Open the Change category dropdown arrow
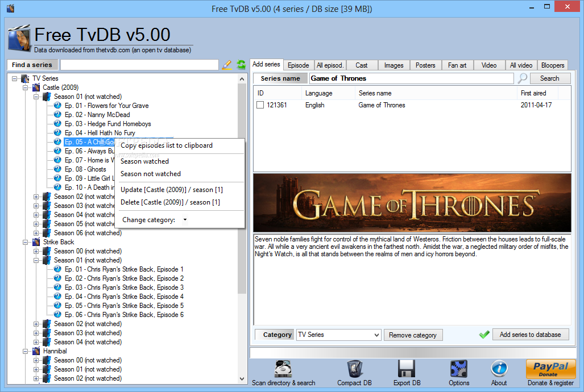 point(185,220)
